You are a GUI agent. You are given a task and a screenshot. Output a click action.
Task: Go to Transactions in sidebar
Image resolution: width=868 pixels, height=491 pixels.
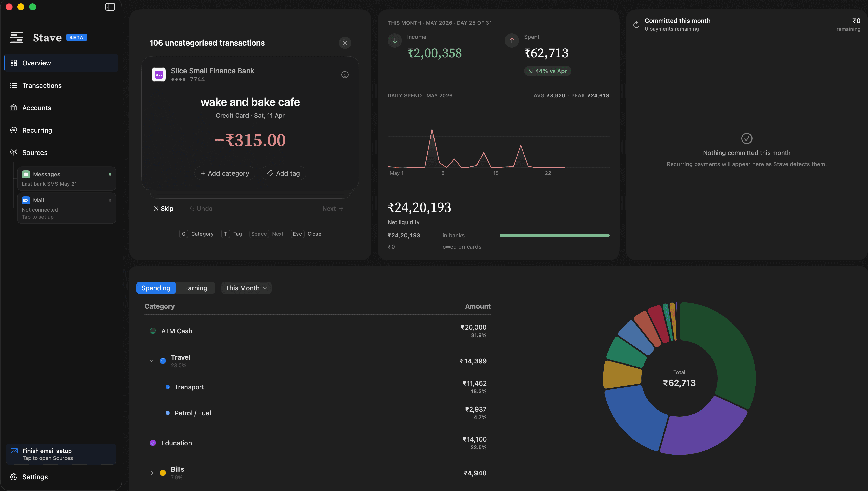click(x=61, y=85)
